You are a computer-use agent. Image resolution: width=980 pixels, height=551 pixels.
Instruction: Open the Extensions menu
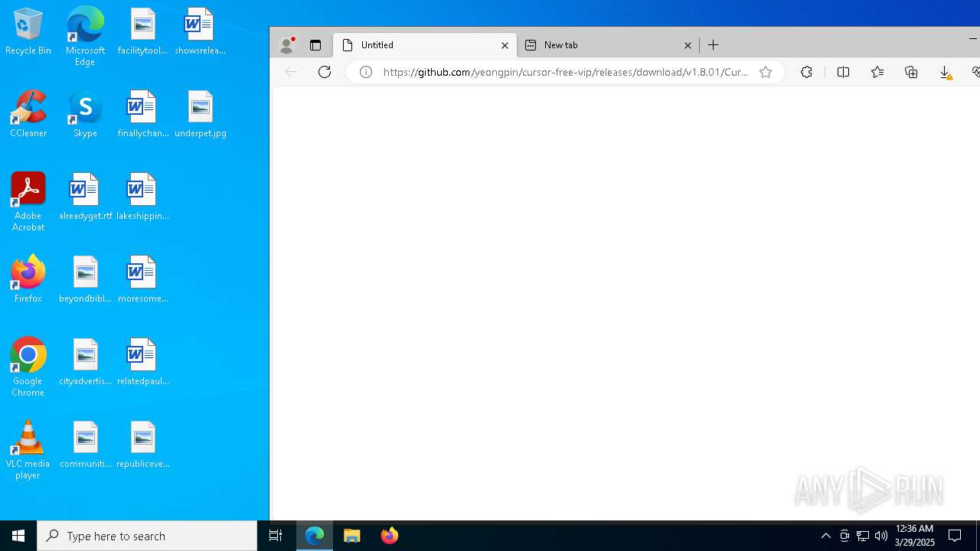(x=806, y=72)
